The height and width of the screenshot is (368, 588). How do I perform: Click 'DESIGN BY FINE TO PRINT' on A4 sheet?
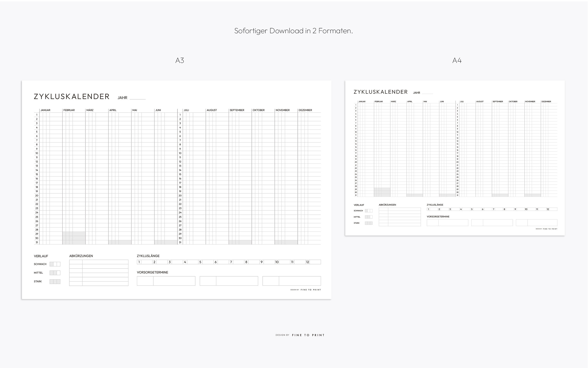coord(546,229)
